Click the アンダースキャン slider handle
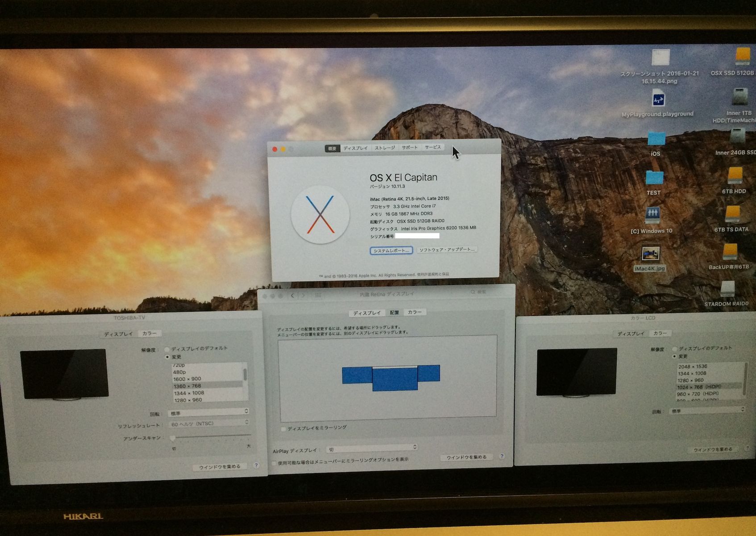This screenshot has width=756, height=536. click(173, 438)
